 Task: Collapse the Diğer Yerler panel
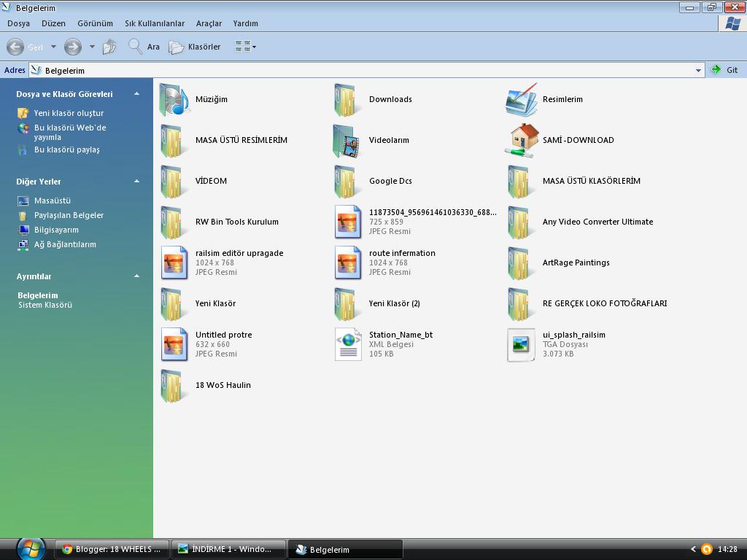tap(136, 182)
